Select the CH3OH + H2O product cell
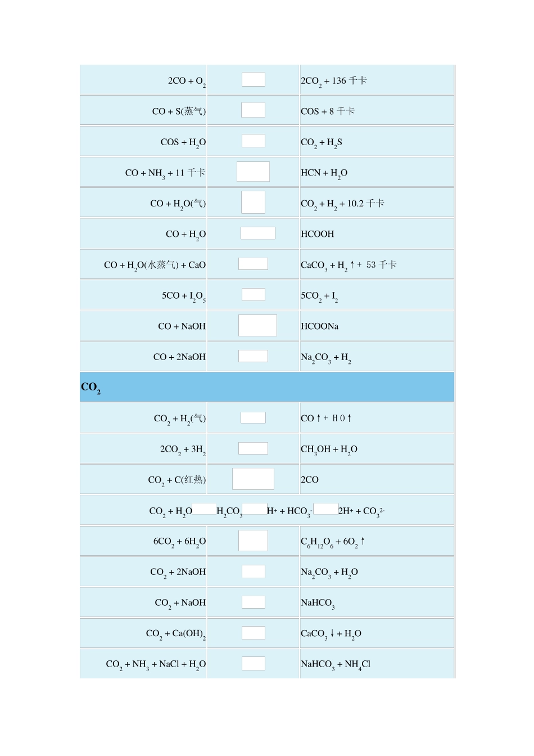The image size is (534, 756). [377, 449]
